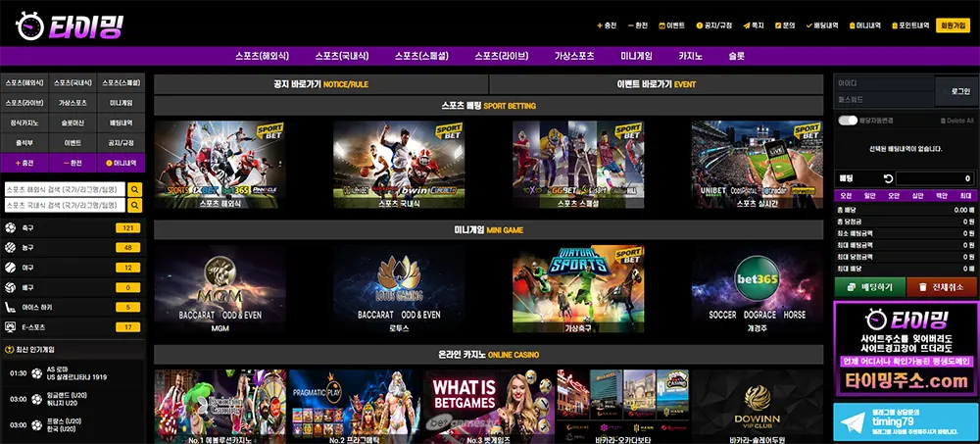Screen dimensions: 980x444
Task: Open the 잉글랜드 (U20) match row
Action: point(73,399)
